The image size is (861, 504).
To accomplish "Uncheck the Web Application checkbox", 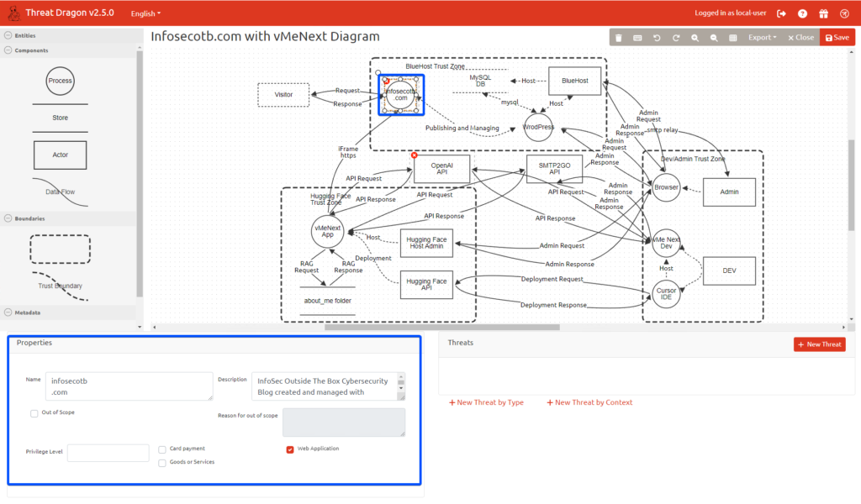I will click(x=290, y=449).
